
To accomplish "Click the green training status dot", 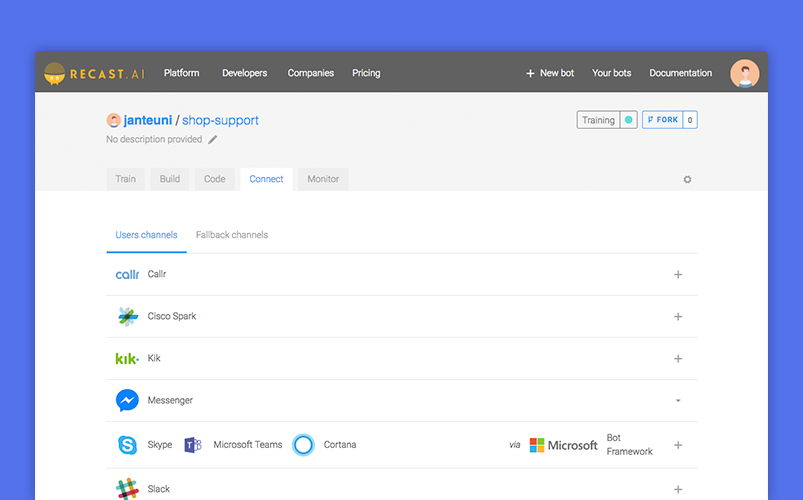I will coord(628,120).
